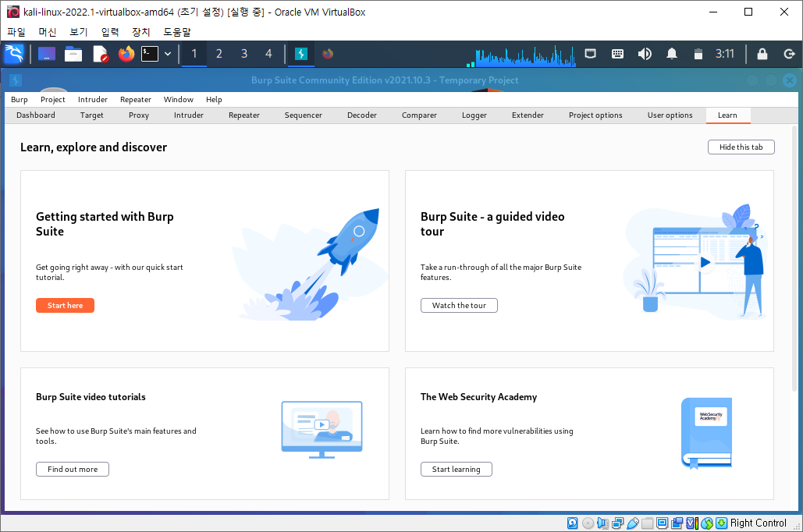Switch to the Comparer tab
The width and height of the screenshot is (803, 532).
coord(419,115)
